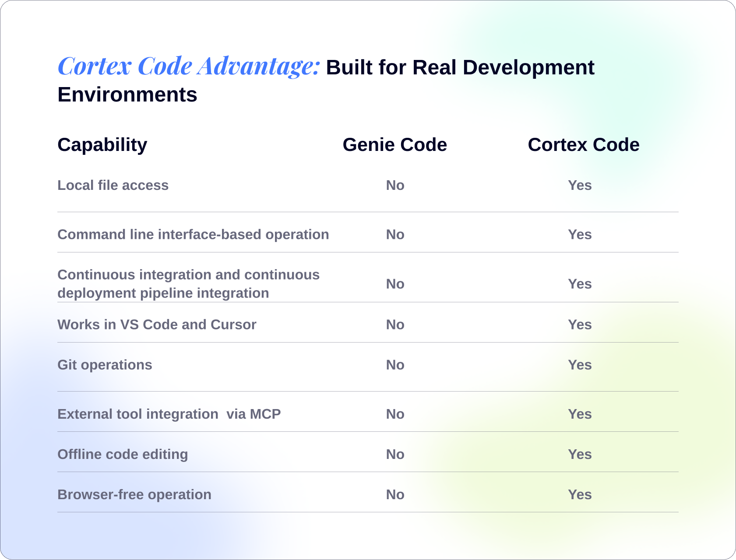736x560 pixels.
Task: Click 'Yes' in the Continuous integration row
Action: [x=580, y=284]
